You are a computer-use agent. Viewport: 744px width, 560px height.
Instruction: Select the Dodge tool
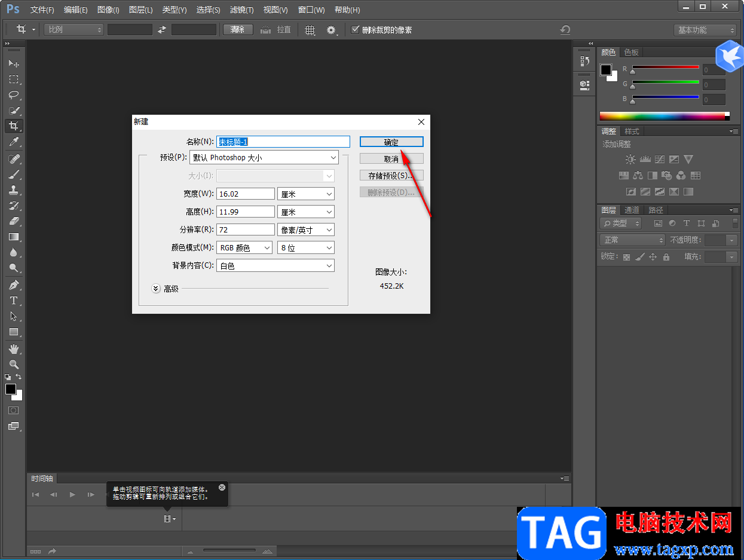(14, 268)
